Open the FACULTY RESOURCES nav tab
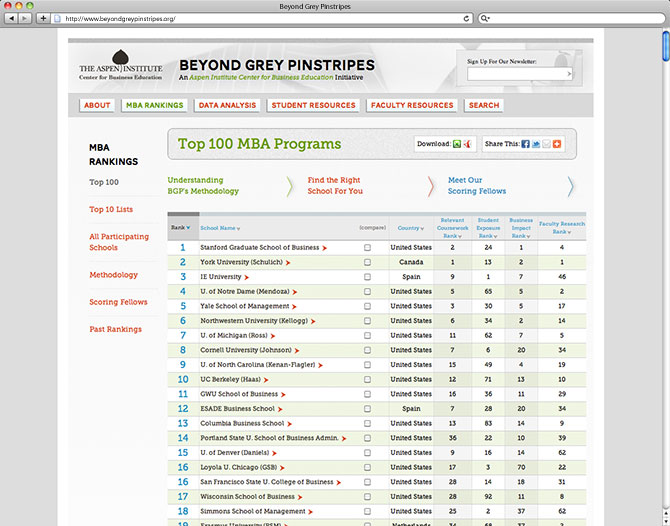This screenshot has width=670, height=526. coord(412,105)
